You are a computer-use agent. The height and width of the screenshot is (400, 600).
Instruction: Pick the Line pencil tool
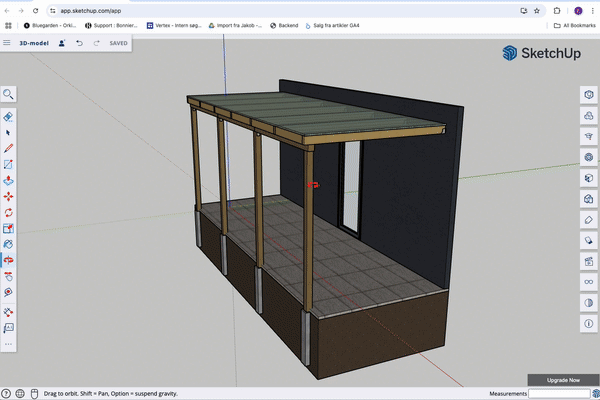8,148
